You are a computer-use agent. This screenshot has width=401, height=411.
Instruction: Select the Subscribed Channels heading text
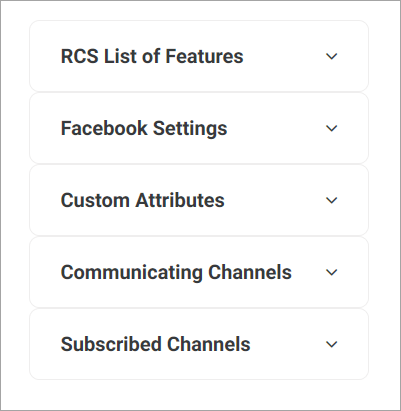click(155, 344)
